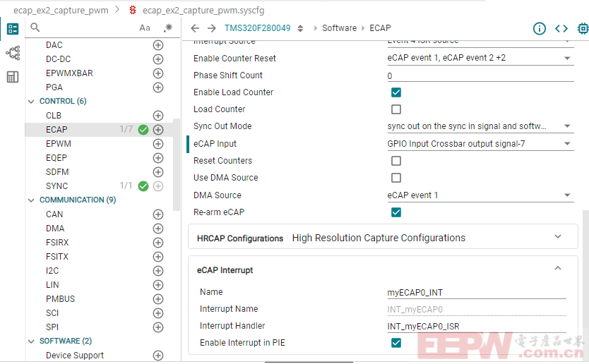Add a PGA instance
The image size is (589, 364).
tap(158, 87)
